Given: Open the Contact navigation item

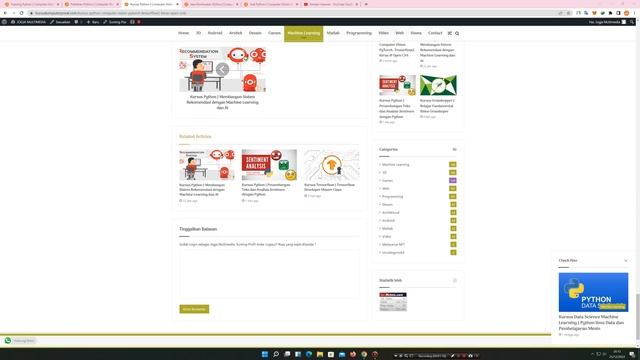Looking at the screenshot, I should pyautogui.click(x=435, y=33).
